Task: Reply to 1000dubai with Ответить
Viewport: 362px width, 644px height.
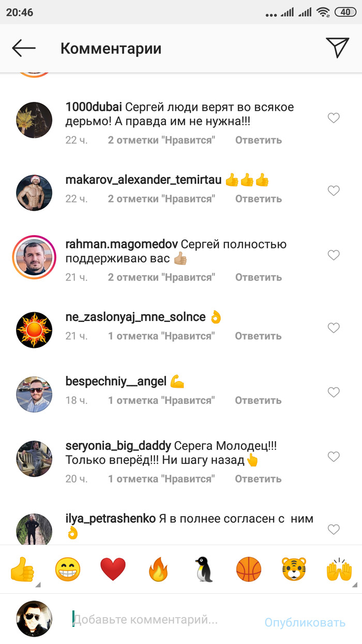Action: [259, 140]
